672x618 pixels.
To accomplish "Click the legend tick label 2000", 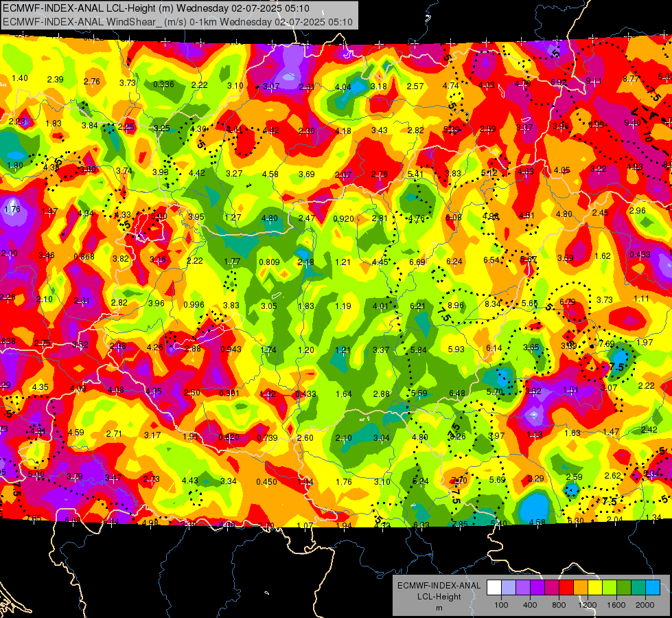I will click(645, 605).
